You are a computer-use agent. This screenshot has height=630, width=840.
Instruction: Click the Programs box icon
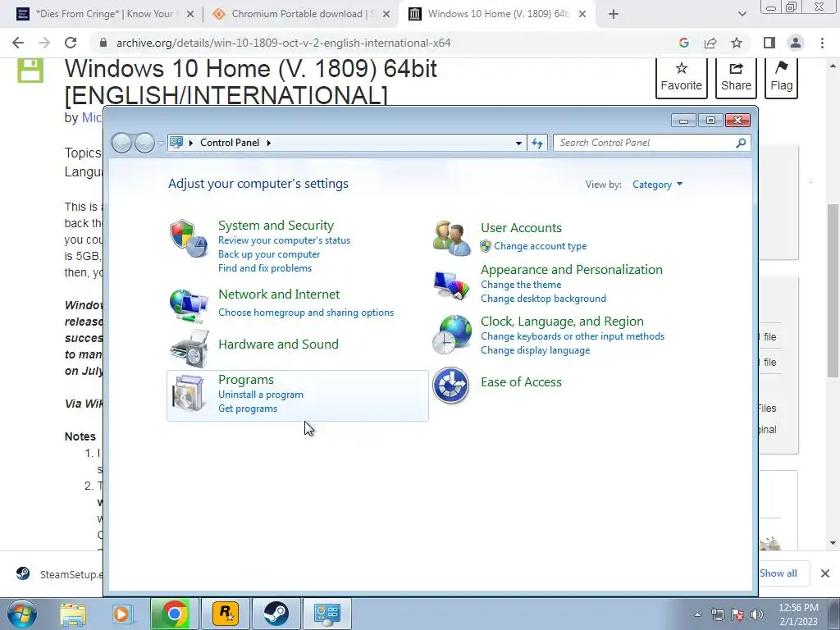188,393
